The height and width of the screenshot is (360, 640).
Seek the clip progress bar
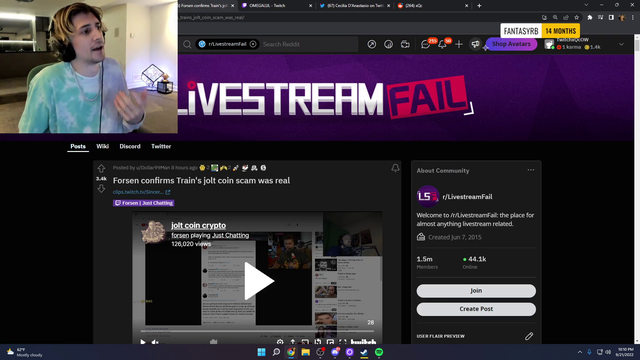coord(257,331)
